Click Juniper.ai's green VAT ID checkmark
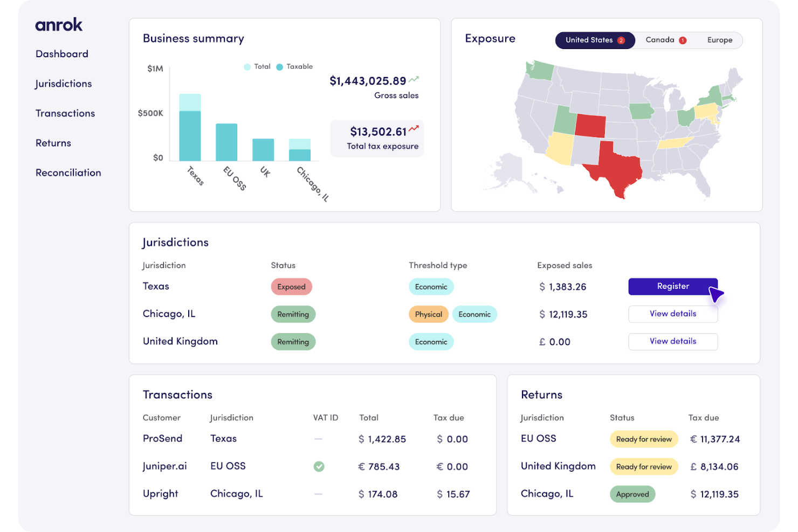This screenshot has width=798, height=532. (318, 466)
